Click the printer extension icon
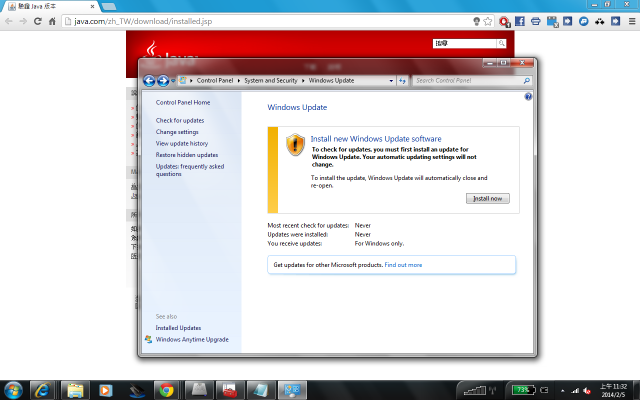 536,21
